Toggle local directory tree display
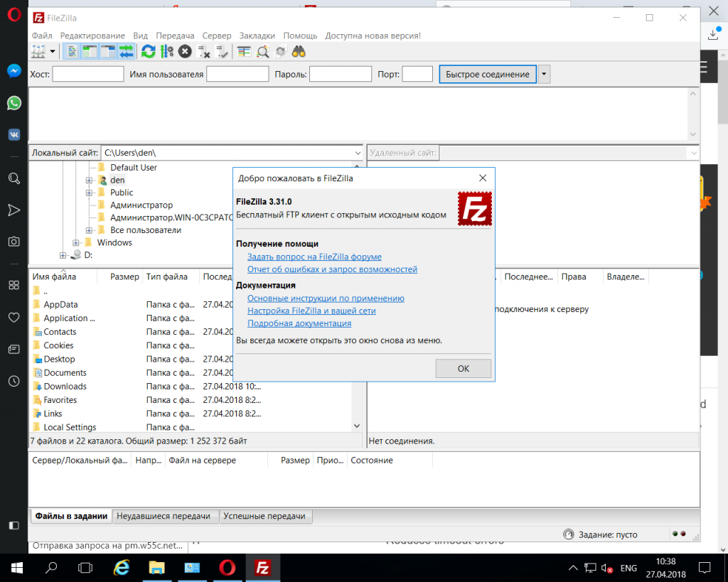This screenshot has width=728, height=582. [x=90, y=51]
